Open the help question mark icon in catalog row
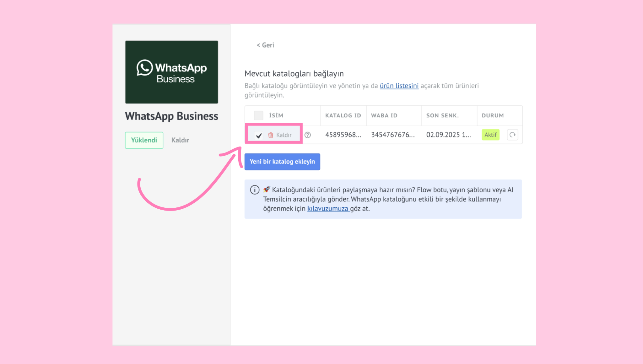Image resolution: width=643 pixels, height=364 pixels. 308,135
